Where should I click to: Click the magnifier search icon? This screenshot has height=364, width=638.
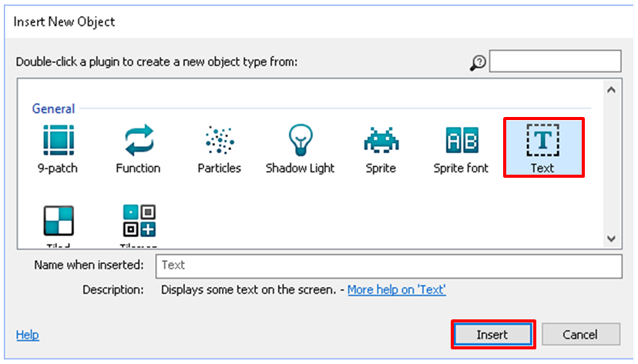coord(478,62)
